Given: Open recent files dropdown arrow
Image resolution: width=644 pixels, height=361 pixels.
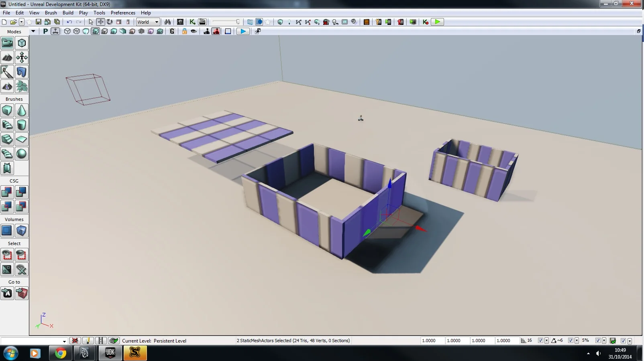Looking at the screenshot, I should 22,22.
